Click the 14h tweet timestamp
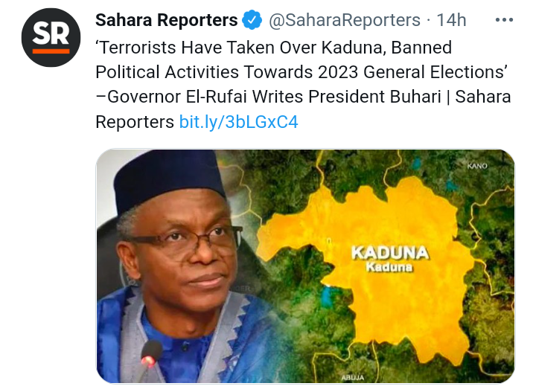The height and width of the screenshot is (392, 536). tap(452, 20)
